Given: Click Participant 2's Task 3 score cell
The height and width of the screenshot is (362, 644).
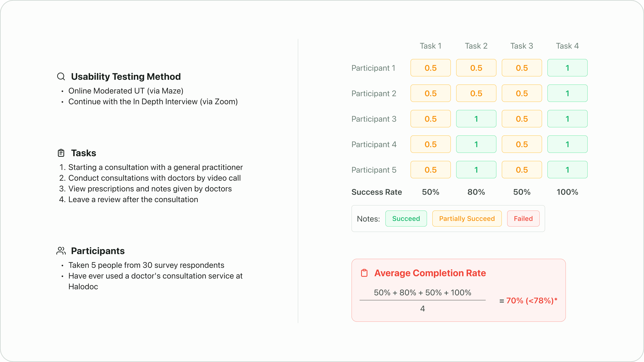Looking at the screenshot, I should [x=522, y=93].
